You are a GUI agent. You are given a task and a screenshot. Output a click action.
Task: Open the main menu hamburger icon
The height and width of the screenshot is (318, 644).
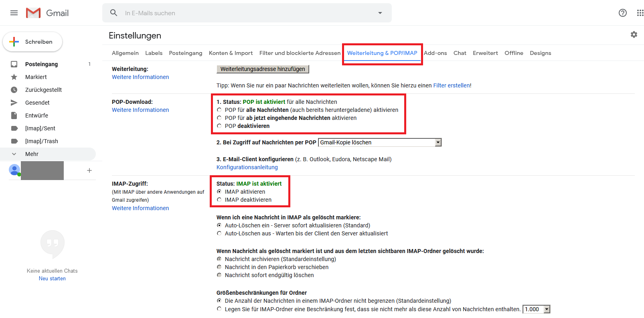(x=14, y=13)
